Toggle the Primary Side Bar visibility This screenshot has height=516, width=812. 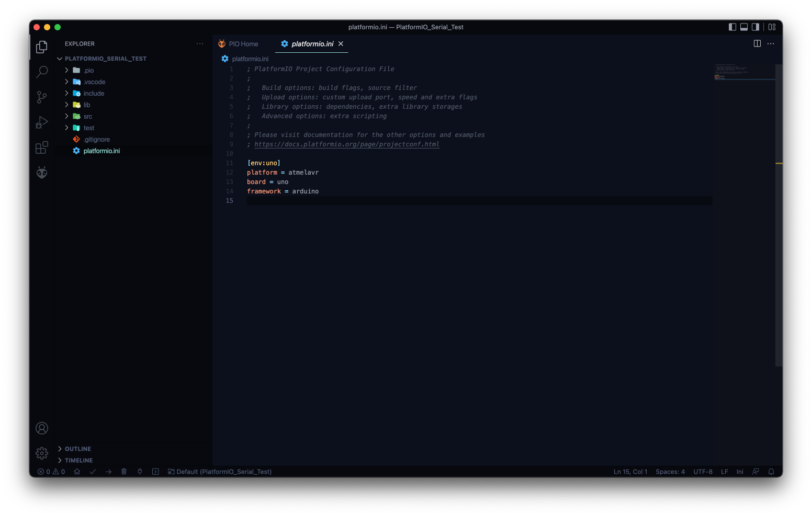click(x=732, y=27)
